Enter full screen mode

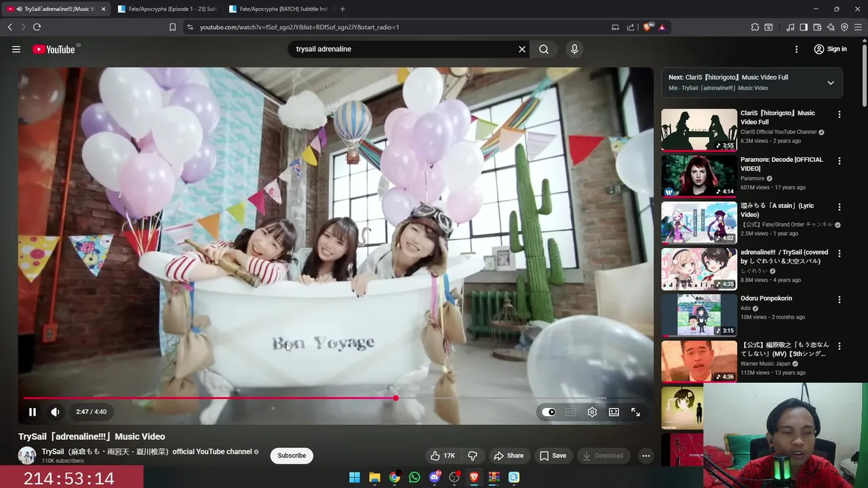[x=635, y=412]
